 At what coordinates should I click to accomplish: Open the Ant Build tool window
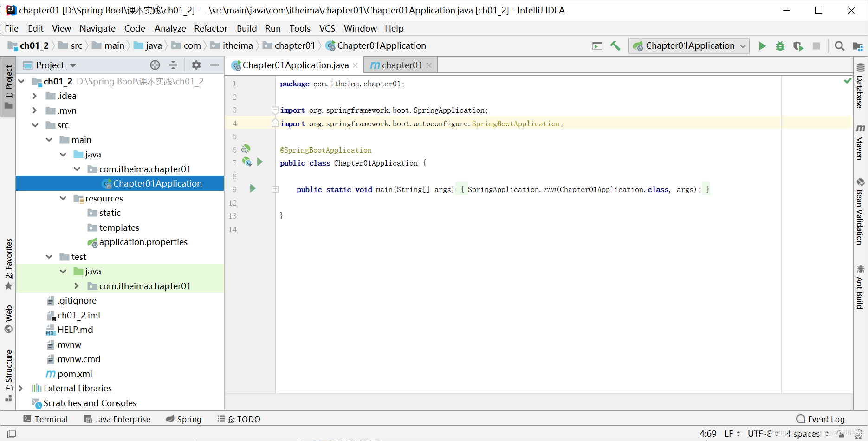860,286
